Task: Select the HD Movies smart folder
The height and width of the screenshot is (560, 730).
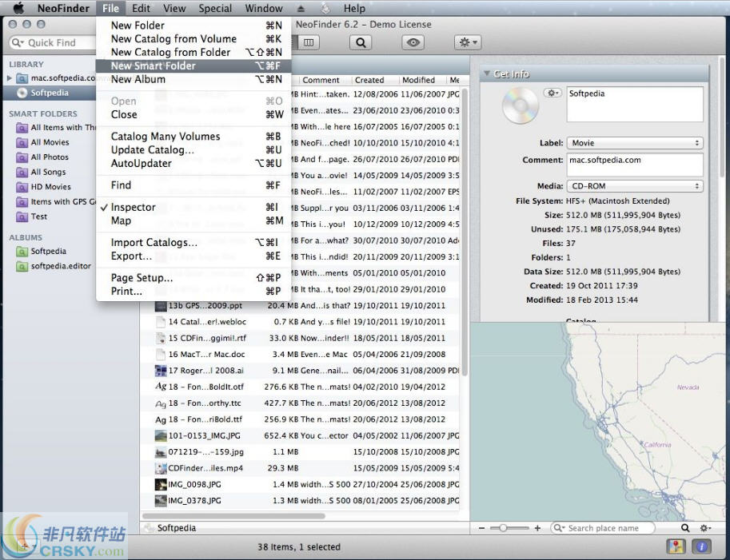Action: click(50, 187)
